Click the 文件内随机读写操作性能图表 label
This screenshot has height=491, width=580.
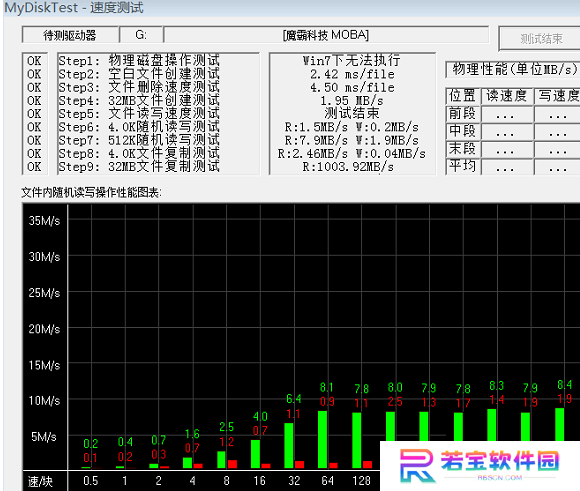click(91, 192)
